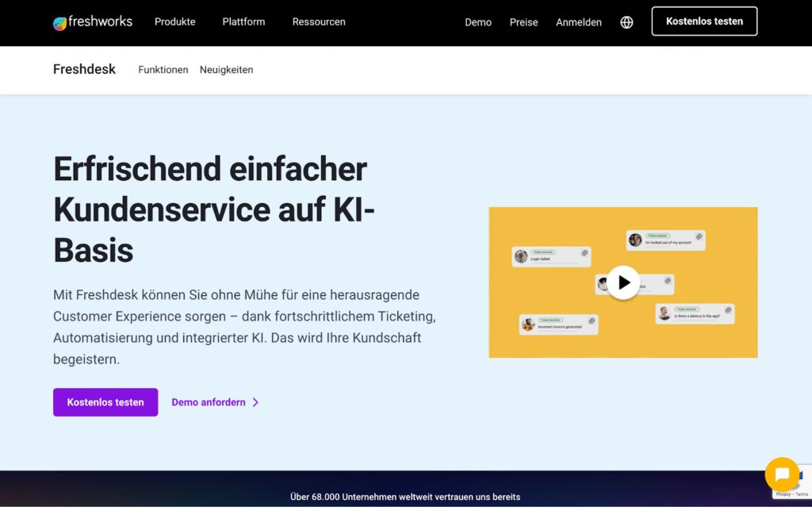Open the Preise page
This screenshot has width=812, height=507.
(523, 22)
